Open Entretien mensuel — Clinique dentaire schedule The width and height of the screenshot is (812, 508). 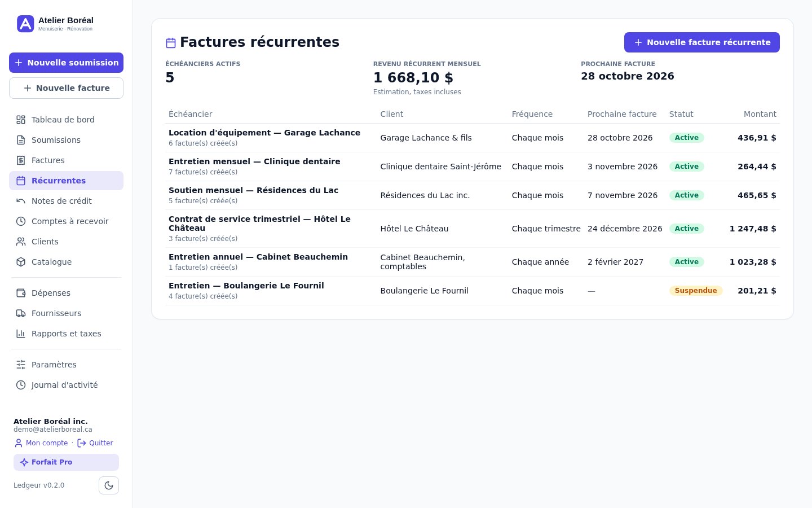[254, 161]
